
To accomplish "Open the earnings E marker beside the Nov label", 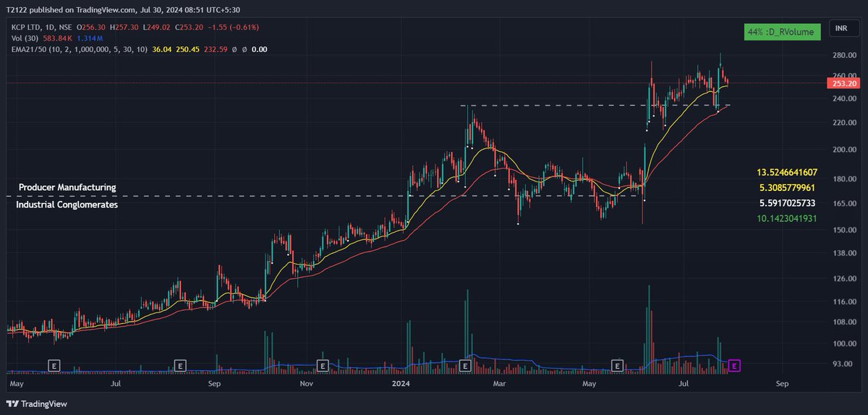I will tap(323, 366).
